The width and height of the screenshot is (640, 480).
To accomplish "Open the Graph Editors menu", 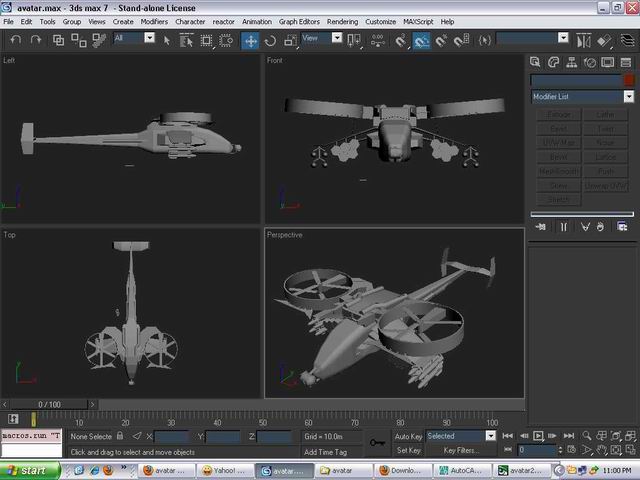I will click(x=299, y=22).
